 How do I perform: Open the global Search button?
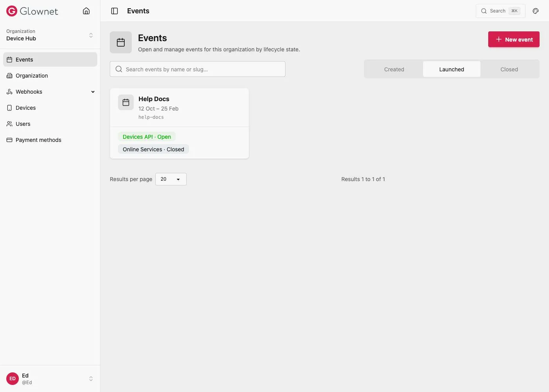click(x=500, y=11)
